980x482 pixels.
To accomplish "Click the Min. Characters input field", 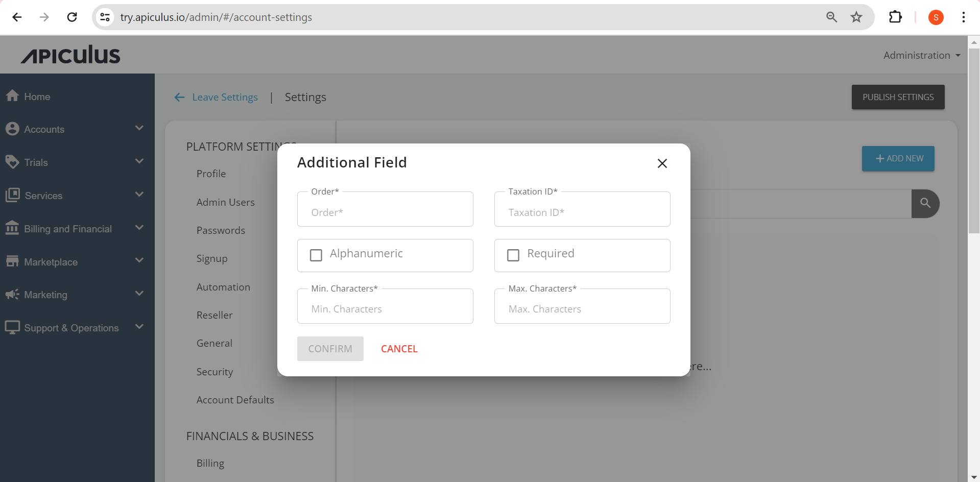I will point(385,308).
